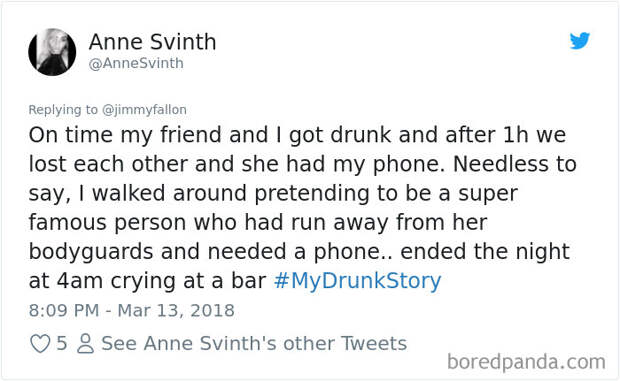The height and width of the screenshot is (381, 620).
Task: Like the tweet with the heart icon
Action: click(x=40, y=343)
